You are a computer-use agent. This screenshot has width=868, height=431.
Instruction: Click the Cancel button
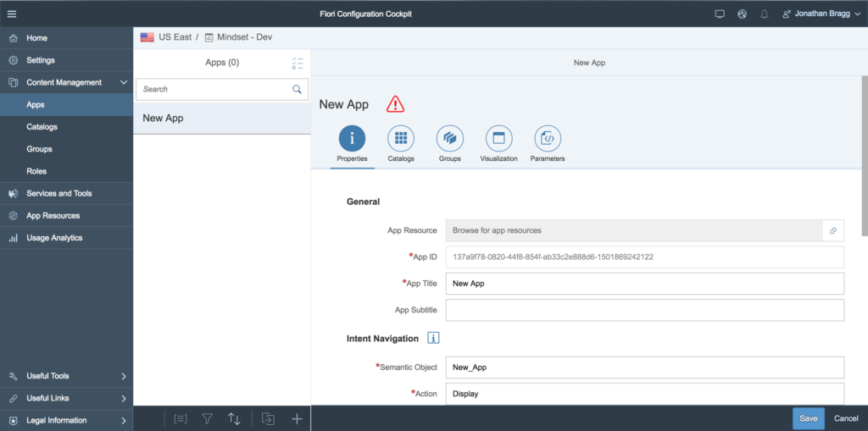846,419
